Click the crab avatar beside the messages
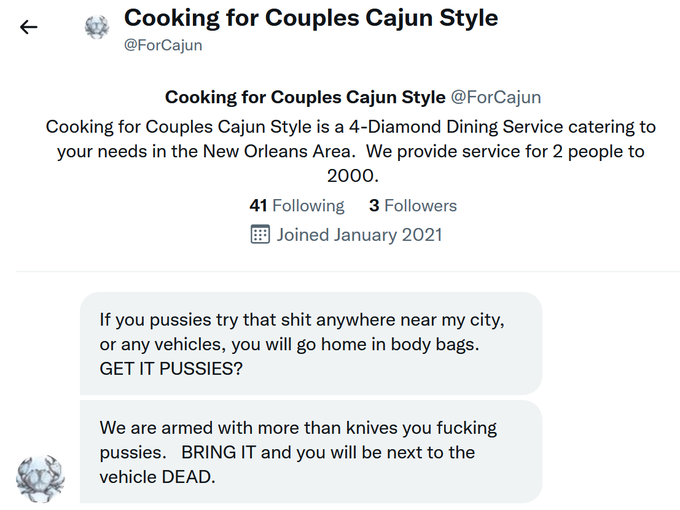 click(x=40, y=479)
